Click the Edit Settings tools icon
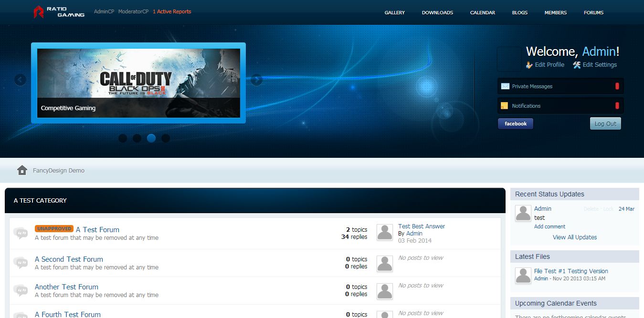This screenshot has width=644, height=318. (577, 65)
